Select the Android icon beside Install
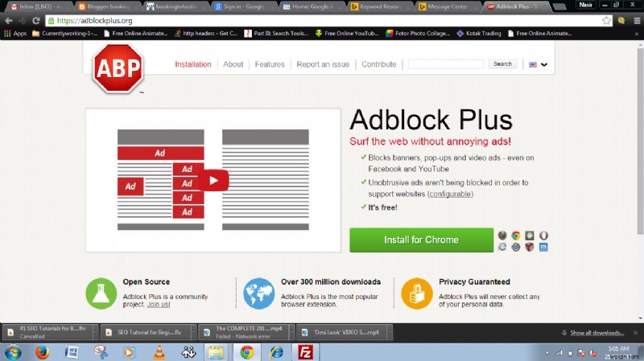Screen dimensions: 644x361 click(530, 236)
